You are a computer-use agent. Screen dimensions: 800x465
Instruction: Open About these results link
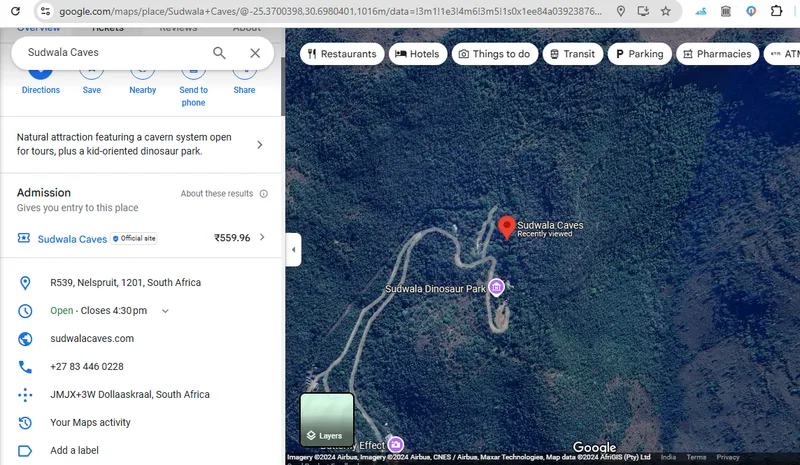(217, 194)
